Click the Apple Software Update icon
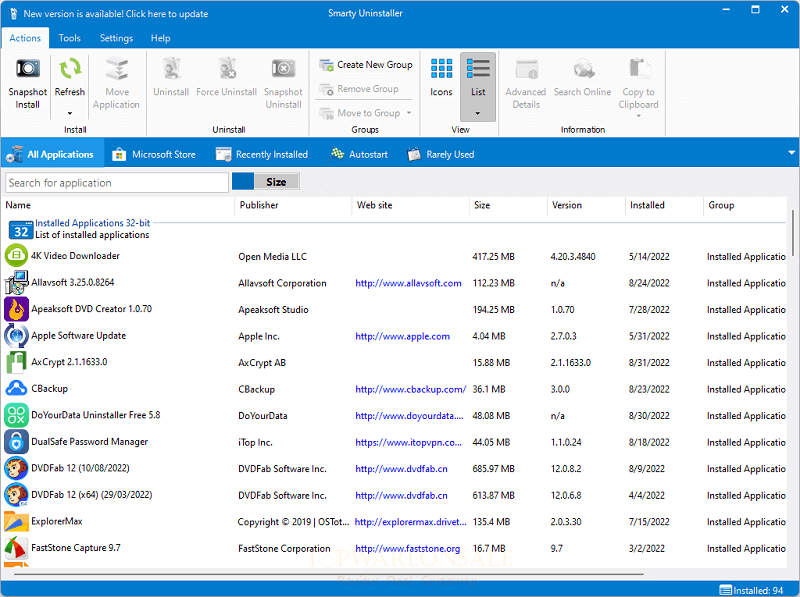 click(x=16, y=335)
